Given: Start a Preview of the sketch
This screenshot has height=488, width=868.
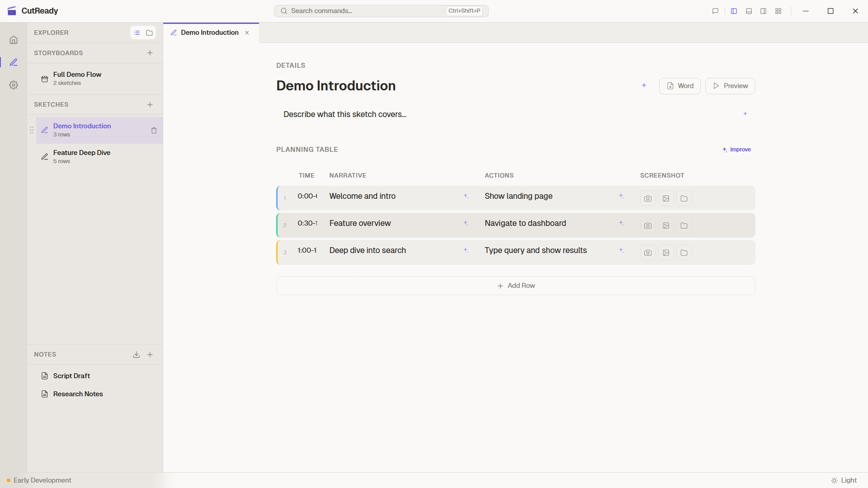Looking at the screenshot, I should [x=730, y=85].
